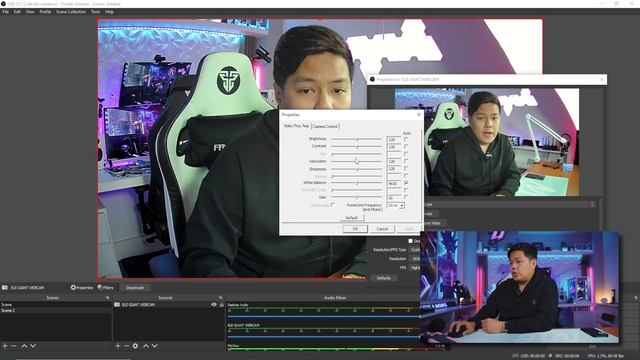This screenshot has height=360, width=640.
Task: Toggle the ColorEnable checkbox
Action: click(x=333, y=205)
